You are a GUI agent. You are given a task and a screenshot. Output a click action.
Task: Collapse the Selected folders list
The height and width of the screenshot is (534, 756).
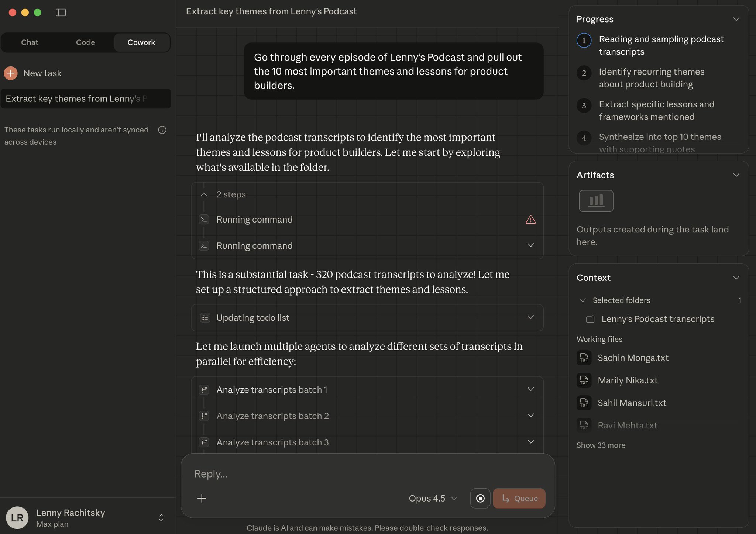[583, 300]
